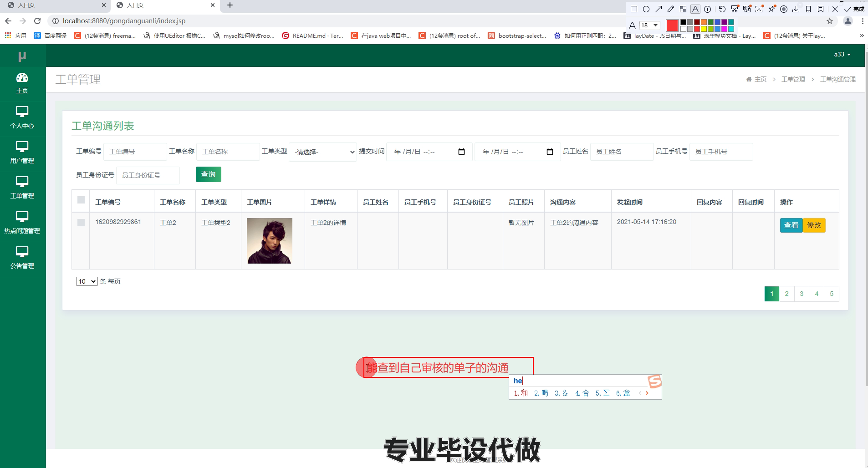Open the 应用 apps shortcut
Viewport: 868px width, 468px height.
tap(15, 36)
